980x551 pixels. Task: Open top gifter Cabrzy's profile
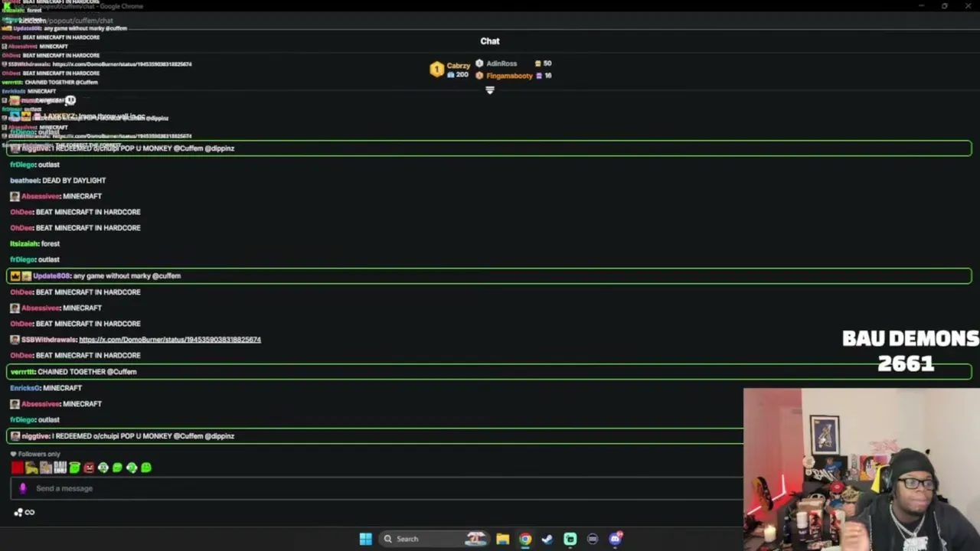click(458, 66)
